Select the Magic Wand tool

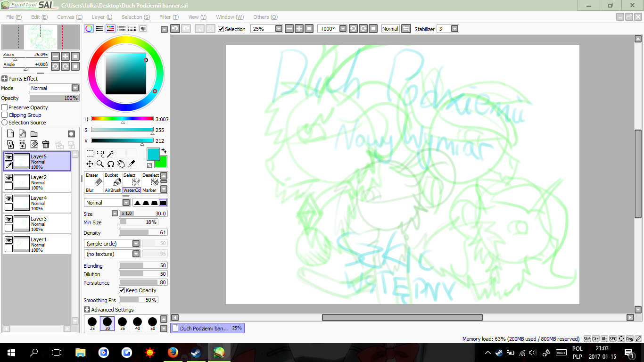click(x=110, y=154)
